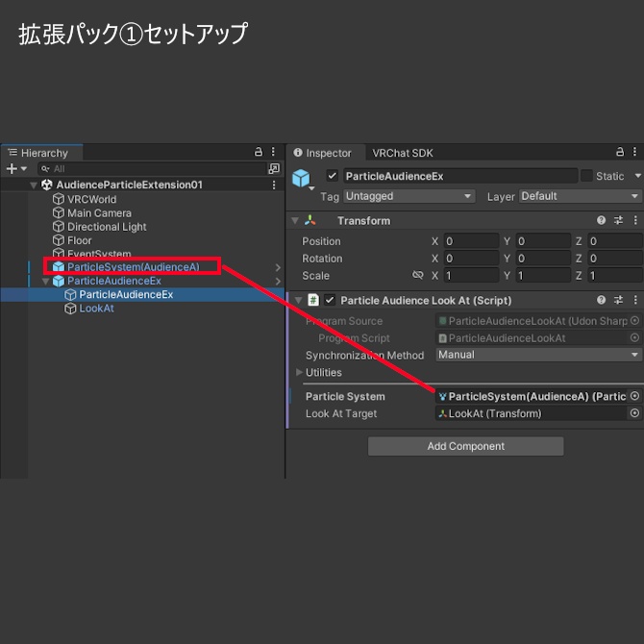Viewport: 644px width, 644px height.
Task: Open the create-object dropdown arrow beside plus
Action: tap(23, 168)
